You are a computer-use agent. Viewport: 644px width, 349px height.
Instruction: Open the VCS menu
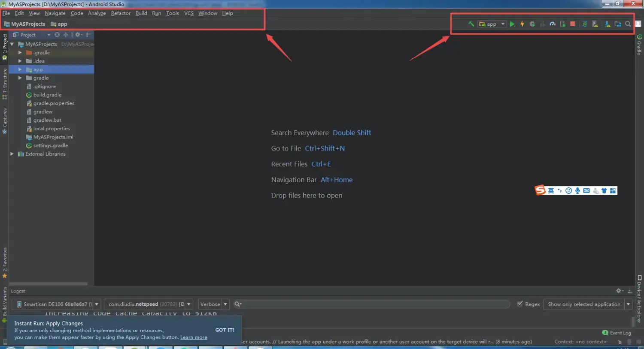pos(188,13)
